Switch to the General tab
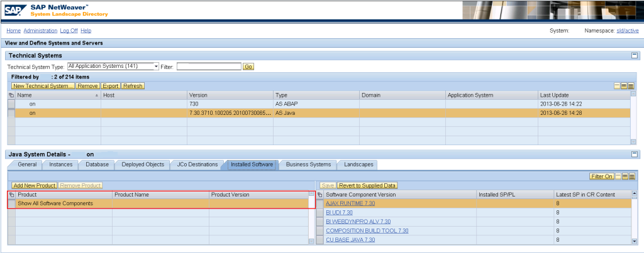Viewport: 644px width, 253px height. [27, 164]
